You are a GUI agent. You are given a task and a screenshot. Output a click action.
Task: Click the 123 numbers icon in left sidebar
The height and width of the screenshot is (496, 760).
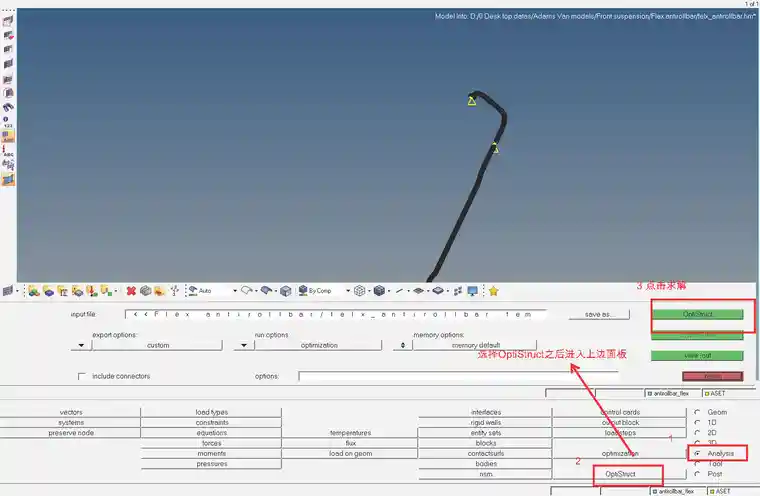[x=8, y=122]
